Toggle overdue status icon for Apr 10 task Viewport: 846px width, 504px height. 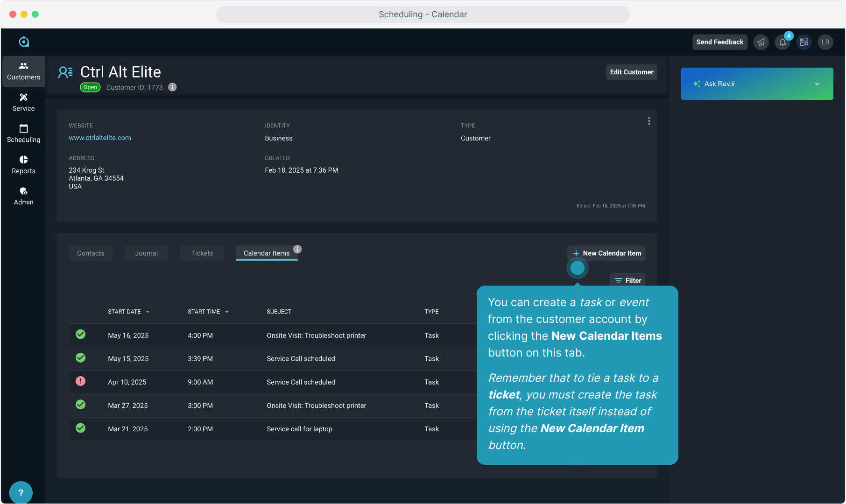(x=81, y=381)
